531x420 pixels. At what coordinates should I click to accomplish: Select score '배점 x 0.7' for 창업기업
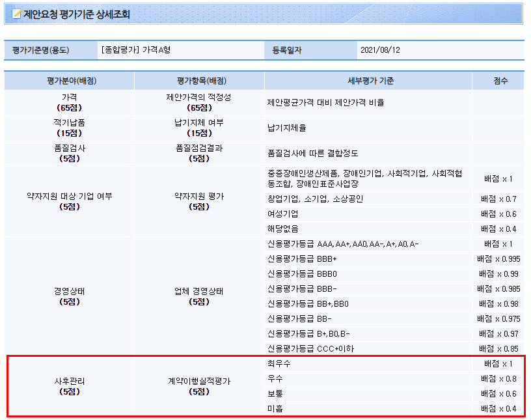coord(498,199)
